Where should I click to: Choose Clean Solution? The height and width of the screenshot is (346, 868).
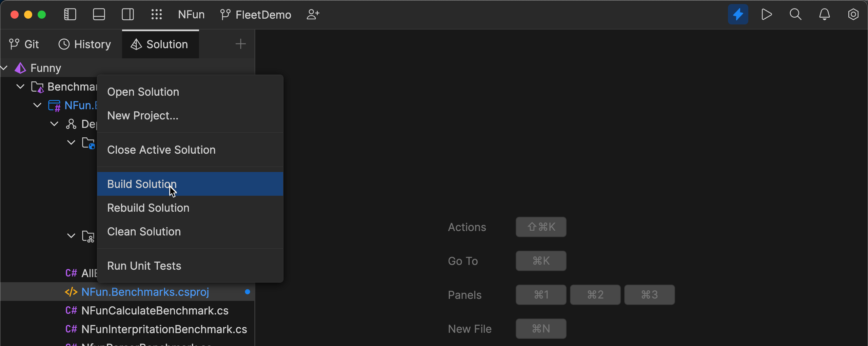point(190,231)
